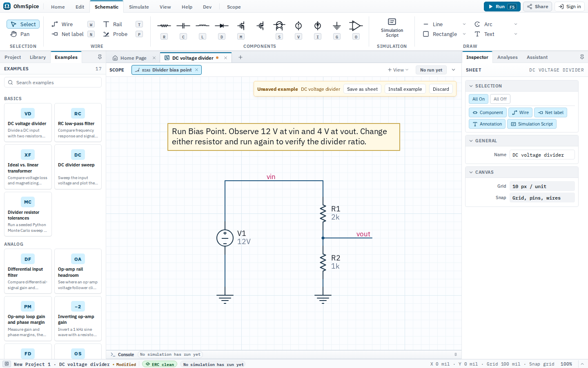This screenshot has height=368, width=588.
Task: Switch to the Library tab
Action: click(x=38, y=57)
